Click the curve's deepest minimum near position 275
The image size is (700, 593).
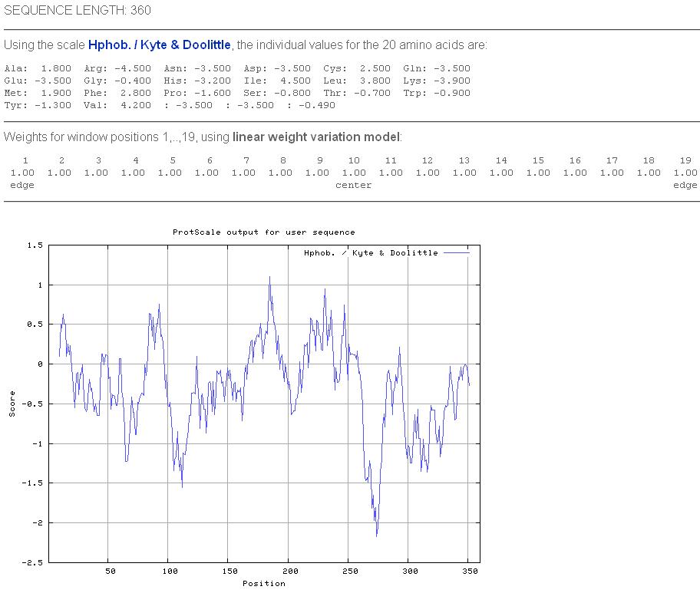pos(377,535)
